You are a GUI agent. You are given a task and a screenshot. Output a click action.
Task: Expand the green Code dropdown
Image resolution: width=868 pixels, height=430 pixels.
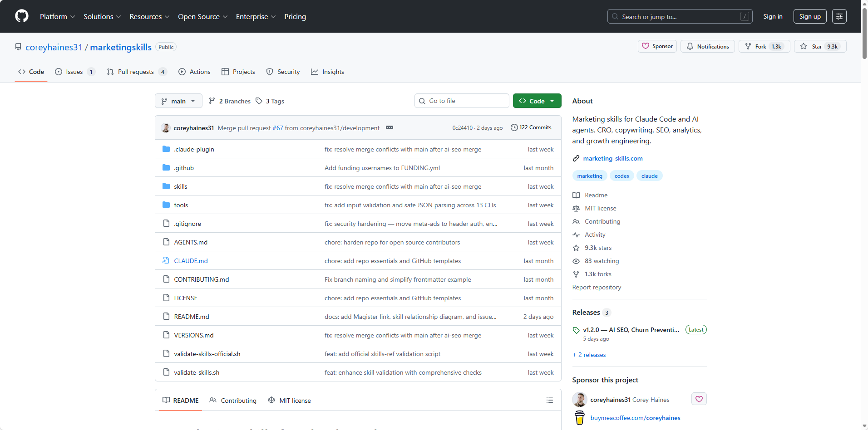(x=537, y=101)
